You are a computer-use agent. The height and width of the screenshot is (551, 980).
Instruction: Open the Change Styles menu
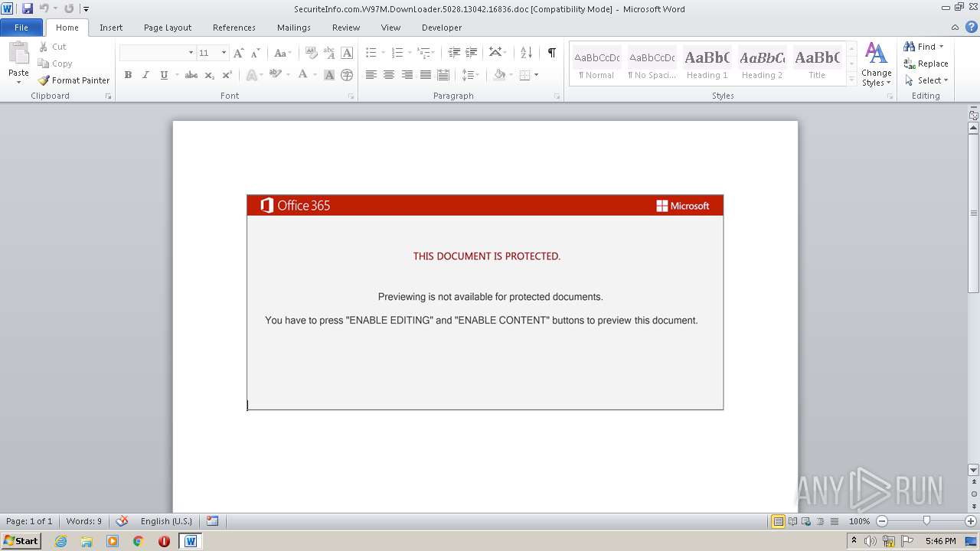(876, 65)
